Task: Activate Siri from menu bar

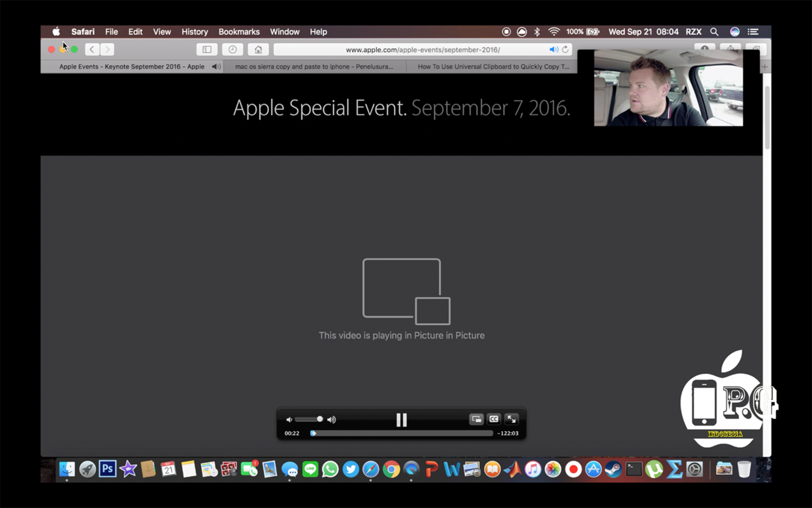Action: pyautogui.click(x=735, y=32)
